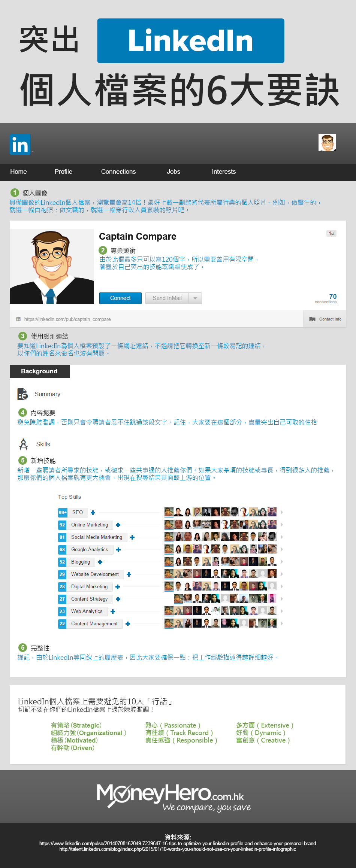Viewport: 356px width, 868px height.
Task: Endorse Web Analytics with plus icon
Action: coord(113,611)
